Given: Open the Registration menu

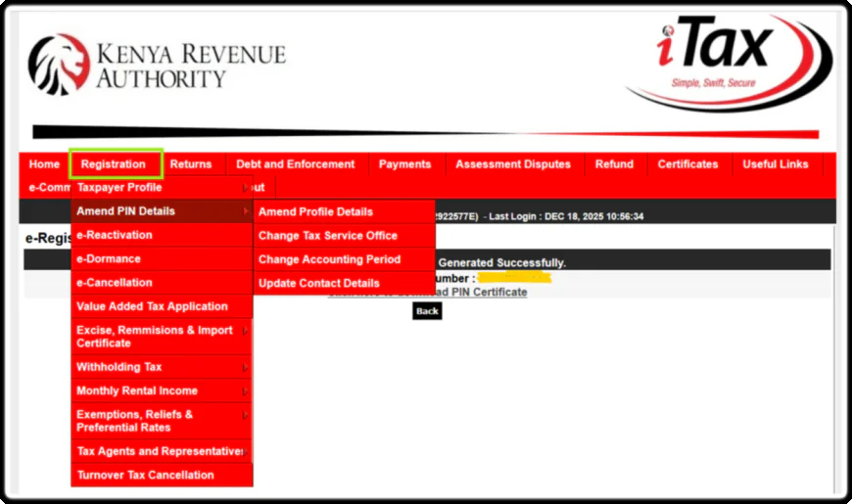Looking at the screenshot, I should (x=114, y=164).
